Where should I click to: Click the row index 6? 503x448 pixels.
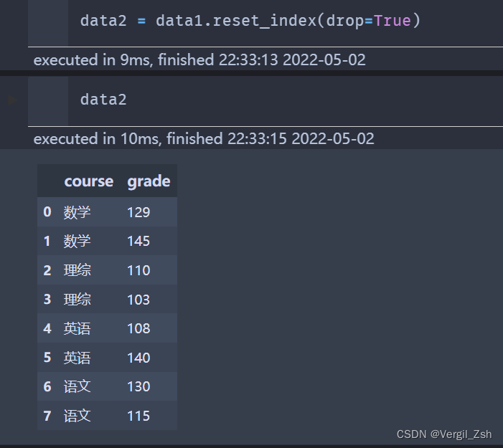(47, 386)
